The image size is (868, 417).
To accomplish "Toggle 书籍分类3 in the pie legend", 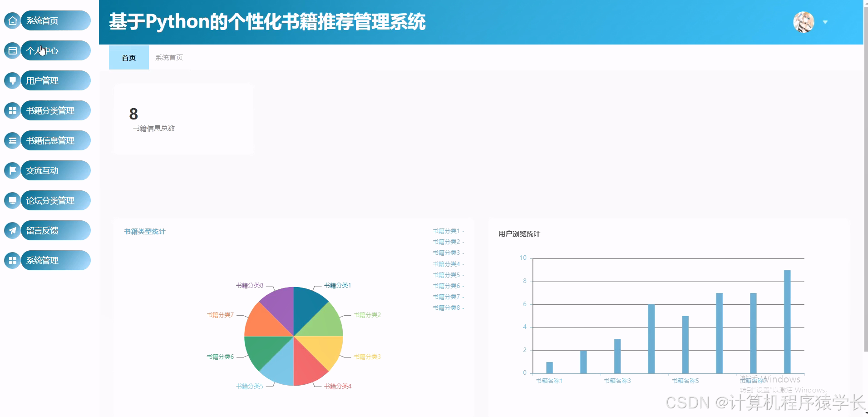I will [x=448, y=253].
